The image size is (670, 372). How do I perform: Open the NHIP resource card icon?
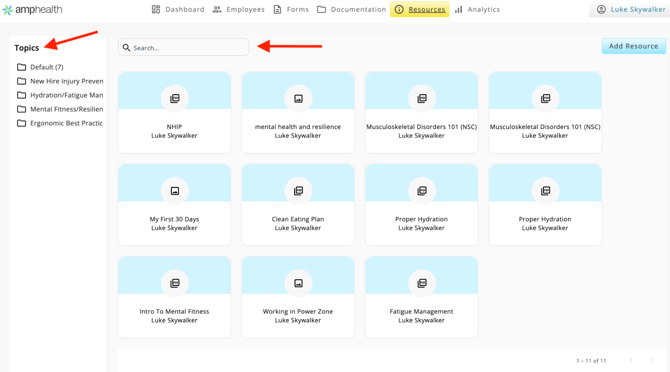[x=175, y=99]
